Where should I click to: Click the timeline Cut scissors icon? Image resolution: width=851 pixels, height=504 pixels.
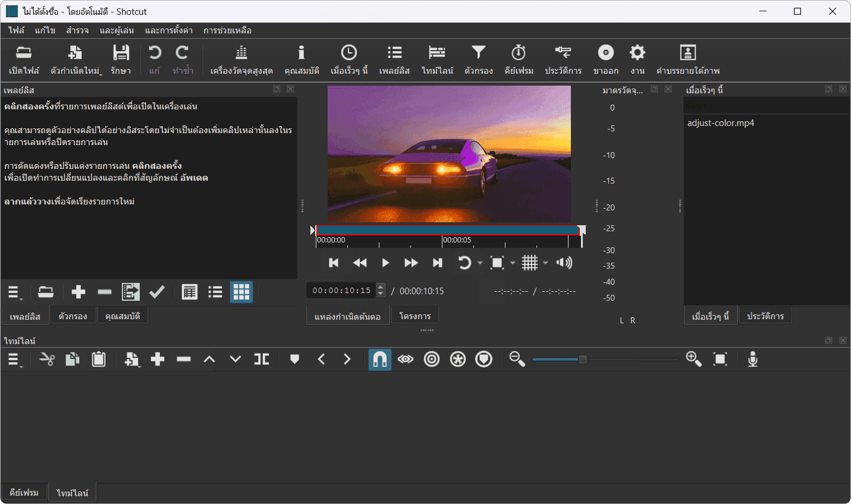47,359
